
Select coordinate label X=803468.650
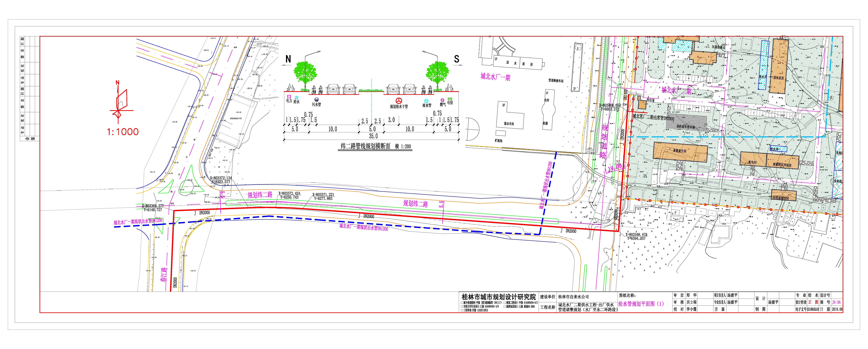pyautogui.click(x=610, y=105)
